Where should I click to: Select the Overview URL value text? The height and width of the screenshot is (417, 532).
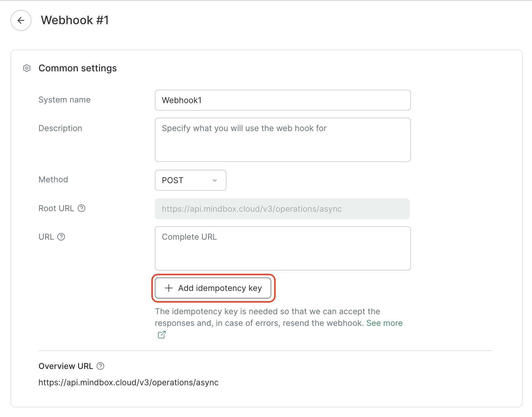pos(129,382)
